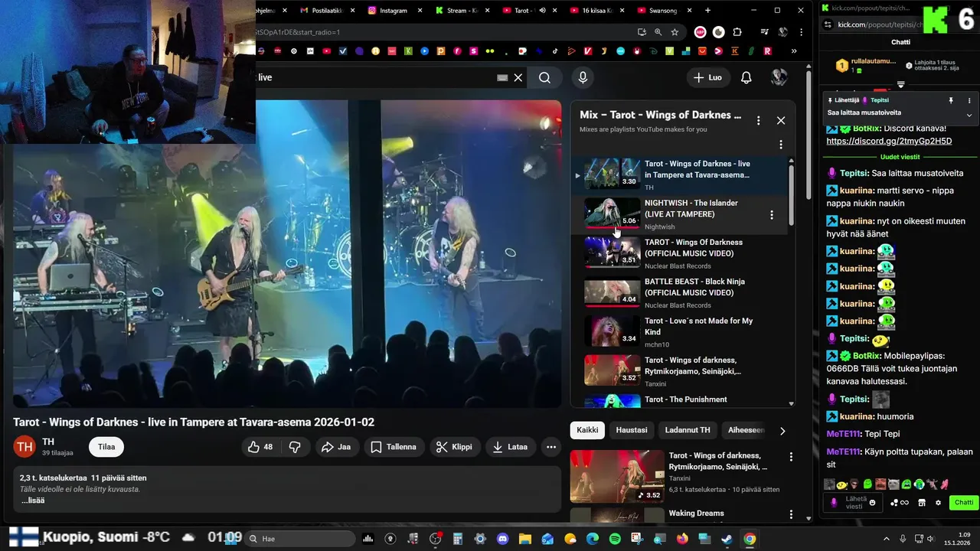Screen dimensions: 980x551
Task: Select the Ladannut TH filter chip
Action: pyautogui.click(x=688, y=430)
